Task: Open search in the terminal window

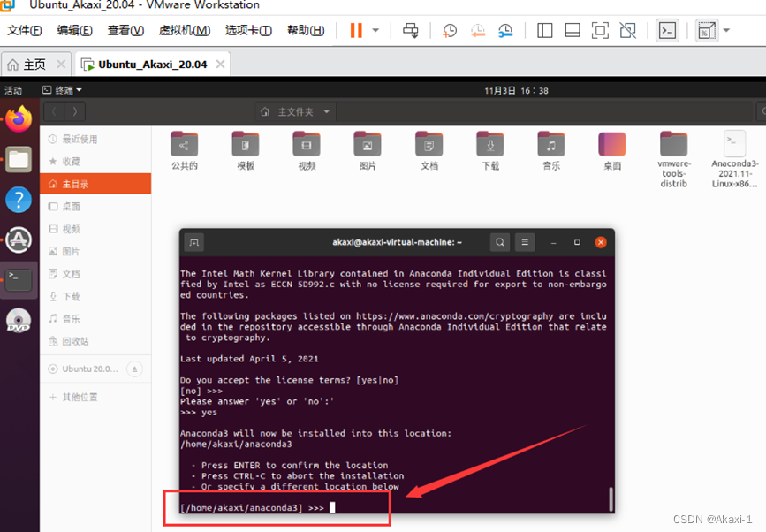Action: pyautogui.click(x=500, y=242)
